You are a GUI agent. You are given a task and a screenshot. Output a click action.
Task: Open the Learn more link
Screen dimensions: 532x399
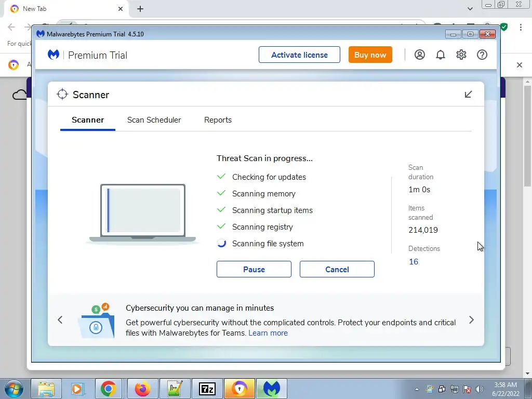(x=268, y=333)
